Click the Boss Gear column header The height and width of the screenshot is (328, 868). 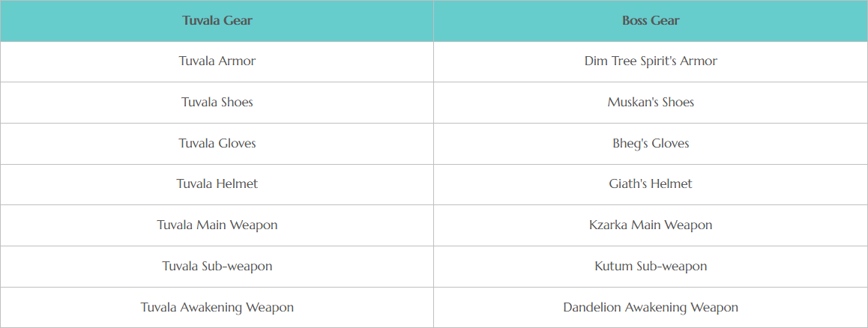[x=651, y=21]
